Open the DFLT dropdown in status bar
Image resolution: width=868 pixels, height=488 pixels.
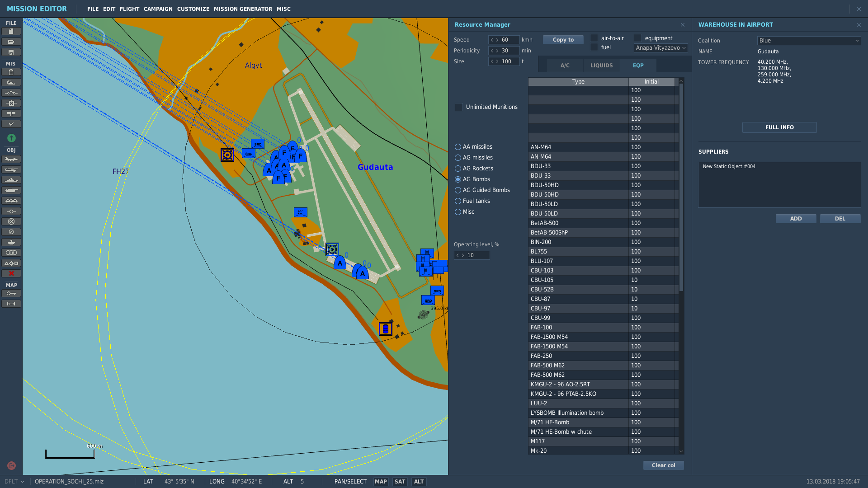pos(14,482)
